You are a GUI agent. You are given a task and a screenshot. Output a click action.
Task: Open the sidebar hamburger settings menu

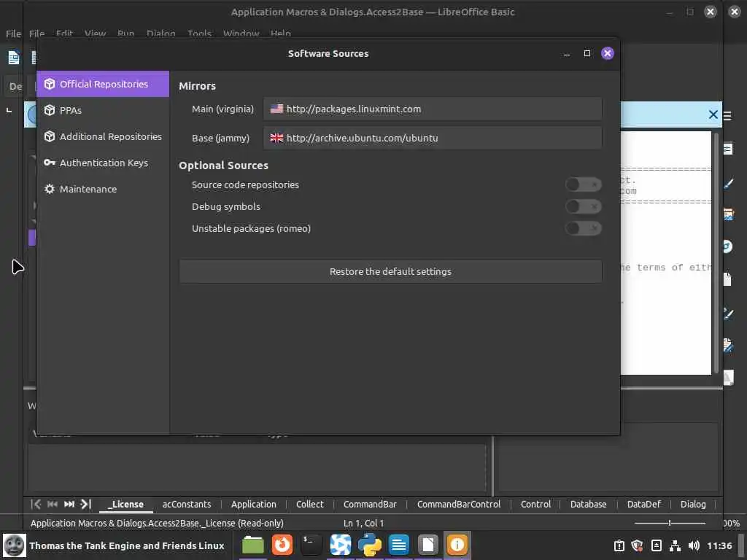click(727, 116)
